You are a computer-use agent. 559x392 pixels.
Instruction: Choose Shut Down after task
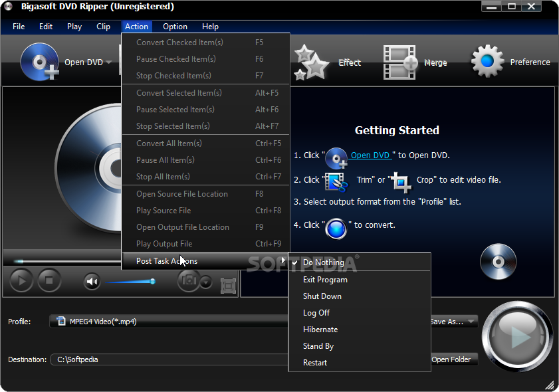point(360,296)
